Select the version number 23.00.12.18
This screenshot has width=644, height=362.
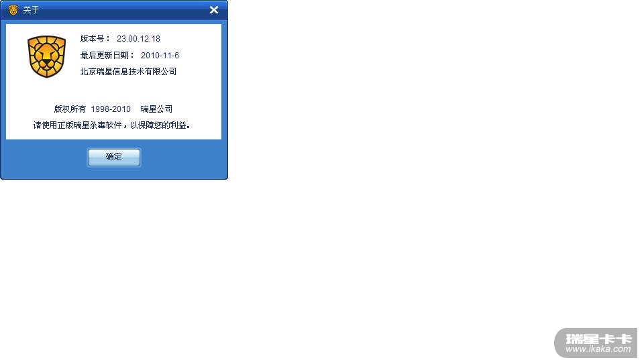point(138,39)
